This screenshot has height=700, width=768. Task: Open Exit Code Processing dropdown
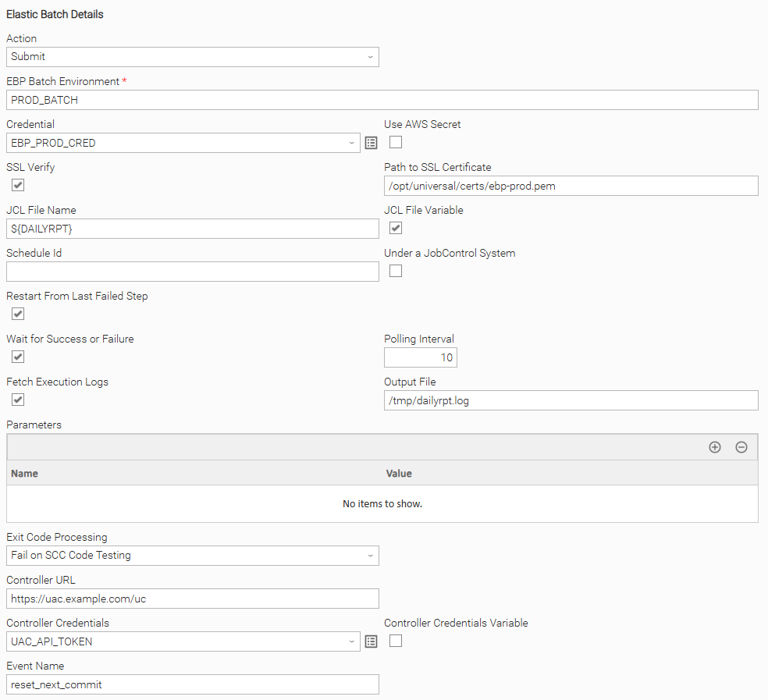(193, 556)
